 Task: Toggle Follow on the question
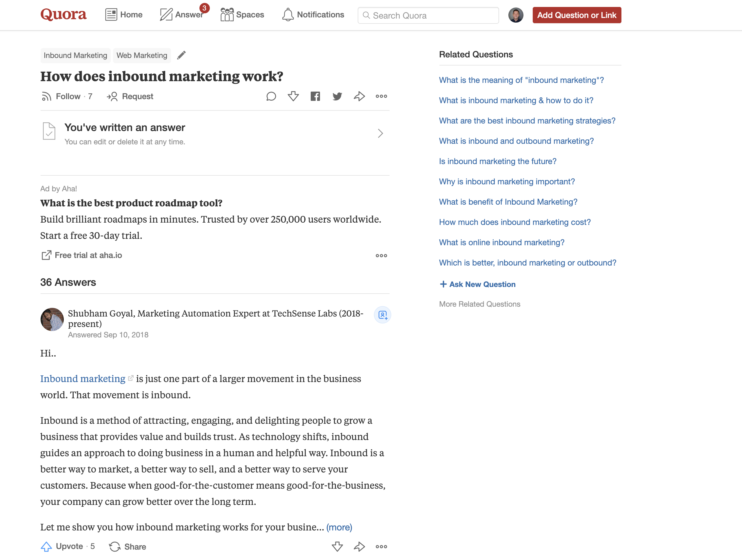point(67,97)
